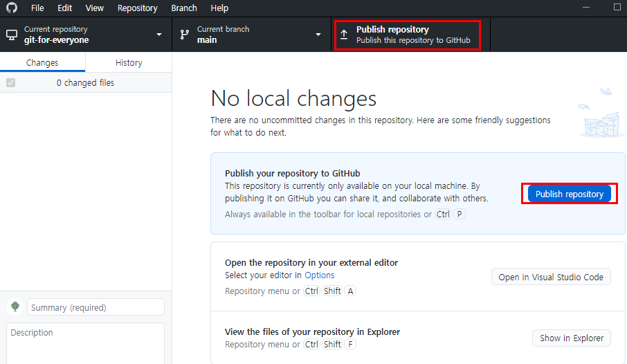The height and width of the screenshot is (364, 627).
Task: Click the Show in Explorer button
Action: pos(572,338)
